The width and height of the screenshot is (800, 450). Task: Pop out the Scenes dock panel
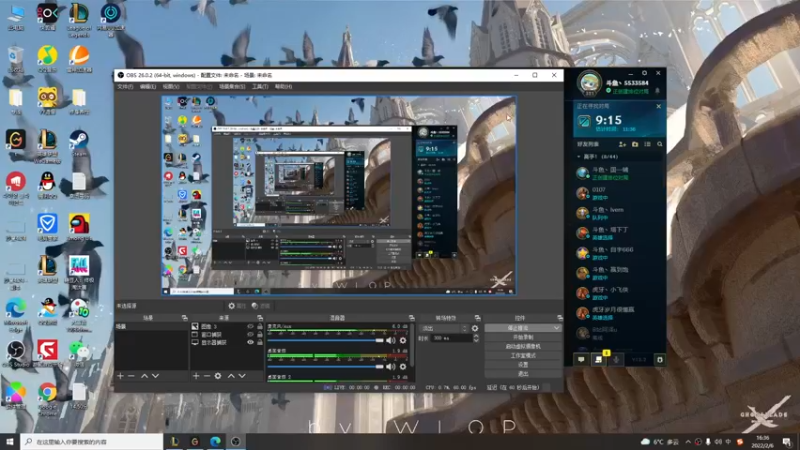click(184, 318)
